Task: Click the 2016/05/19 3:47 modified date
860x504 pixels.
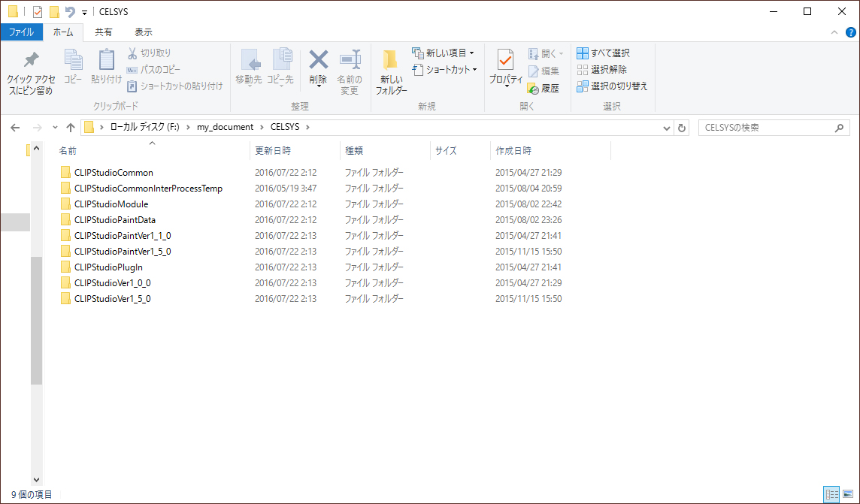Action: point(285,189)
